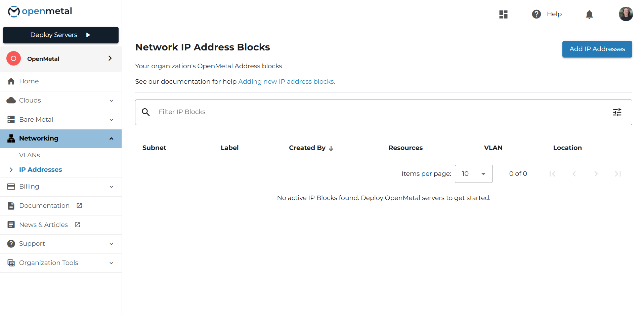Select IP Addresses under Networking
The image size is (644, 316).
[x=41, y=170]
